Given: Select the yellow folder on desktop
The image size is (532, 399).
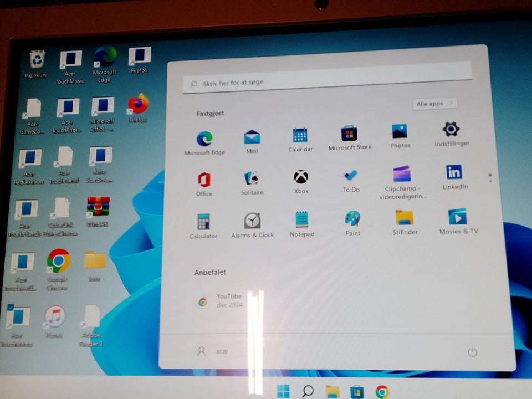Looking at the screenshot, I should (x=95, y=266).
